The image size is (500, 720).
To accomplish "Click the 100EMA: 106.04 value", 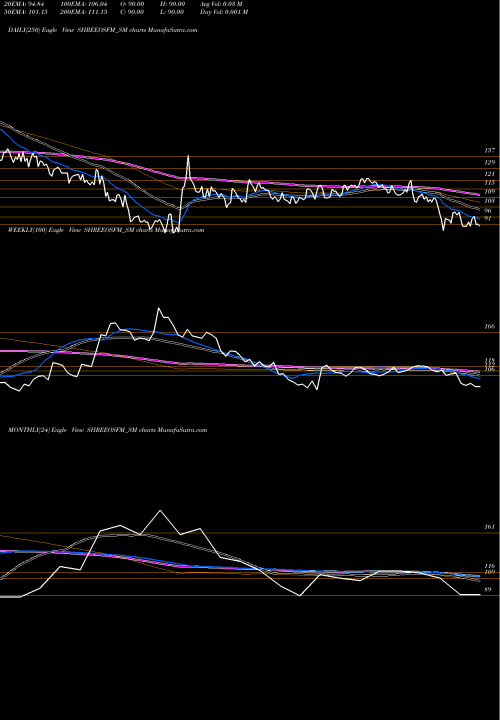I will point(86,4).
